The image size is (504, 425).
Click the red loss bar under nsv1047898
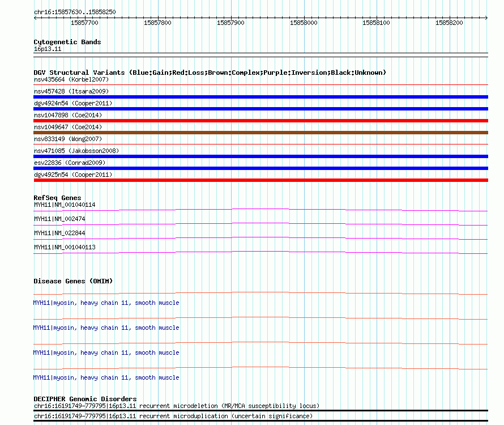pyautogui.click(x=260, y=121)
